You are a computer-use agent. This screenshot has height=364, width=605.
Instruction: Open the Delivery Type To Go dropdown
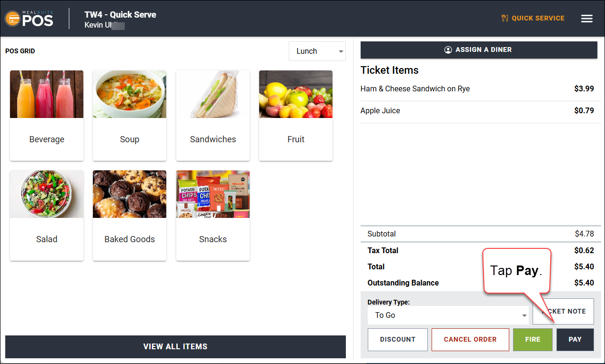(x=448, y=315)
